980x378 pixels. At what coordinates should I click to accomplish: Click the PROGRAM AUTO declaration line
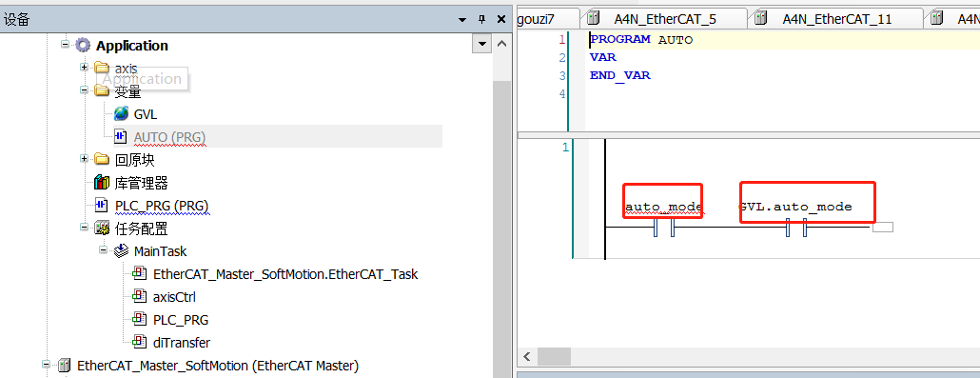pos(642,39)
